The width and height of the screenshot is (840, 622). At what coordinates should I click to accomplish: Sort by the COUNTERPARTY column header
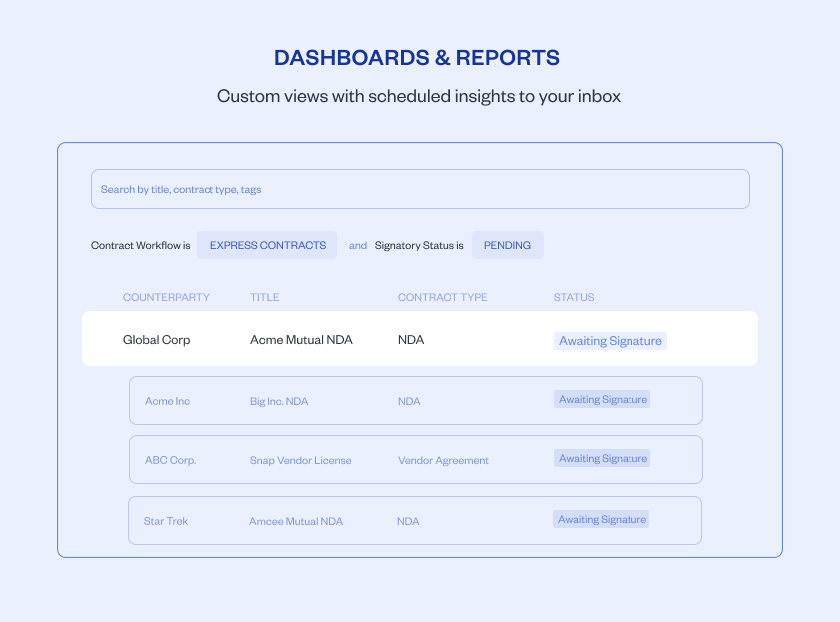coord(166,297)
